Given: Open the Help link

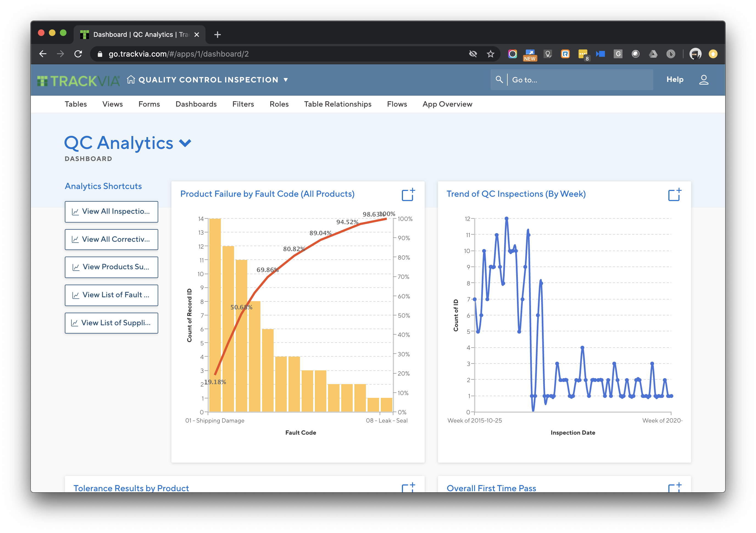Looking at the screenshot, I should click(675, 79).
